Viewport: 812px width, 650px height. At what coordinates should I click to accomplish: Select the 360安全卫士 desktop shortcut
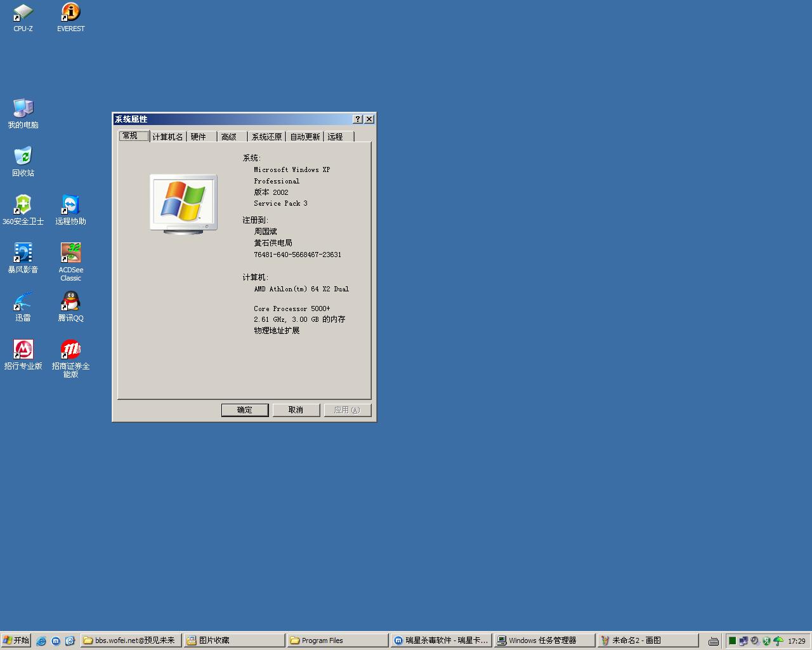click(x=23, y=210)
